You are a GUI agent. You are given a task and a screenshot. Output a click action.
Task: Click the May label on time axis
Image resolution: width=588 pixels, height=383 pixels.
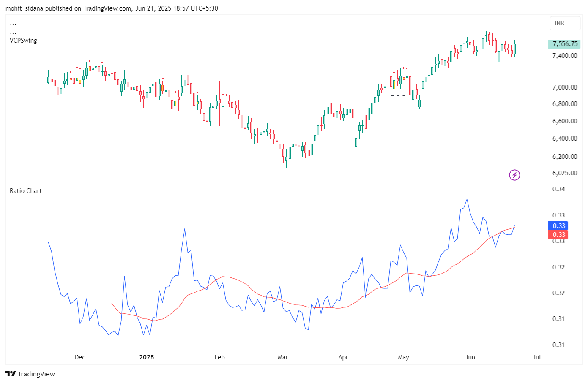[x=404, y=357]
